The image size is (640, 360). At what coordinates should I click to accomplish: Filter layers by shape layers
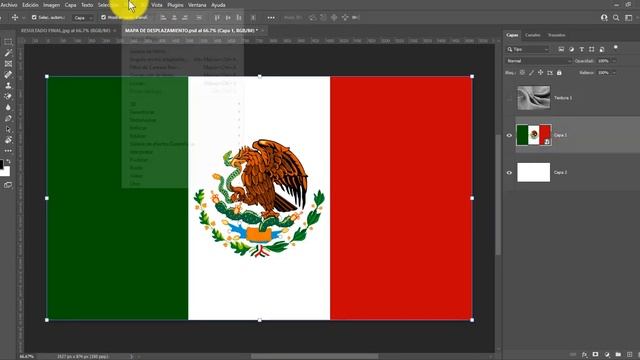(591, 49)
